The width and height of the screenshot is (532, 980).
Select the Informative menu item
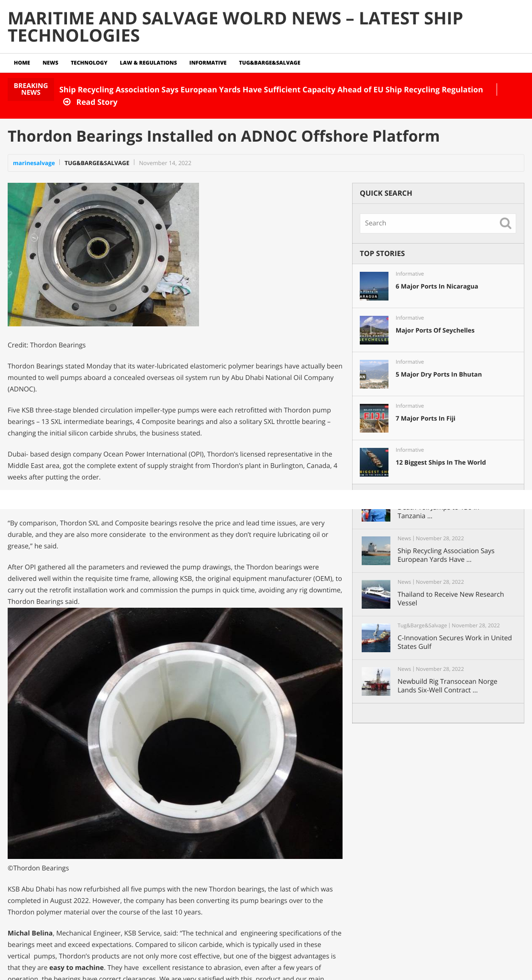(208, 63)
